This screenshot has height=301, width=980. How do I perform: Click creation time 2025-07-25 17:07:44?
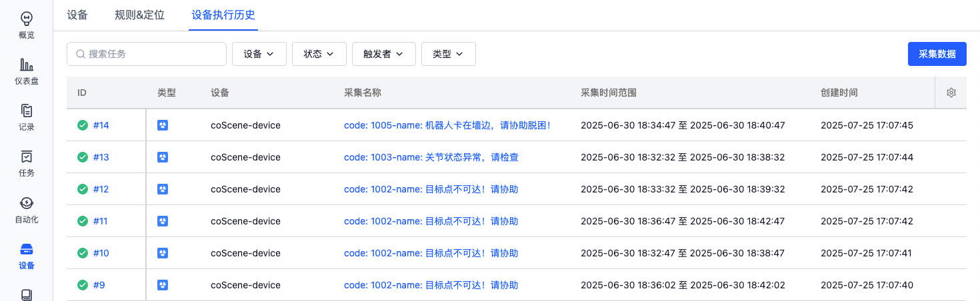pyautogui.click(x=867, y=157)
